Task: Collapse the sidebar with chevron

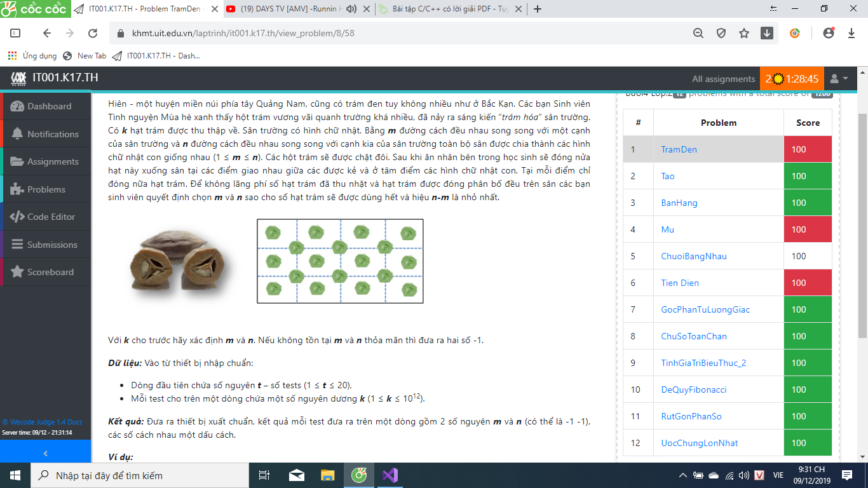Action: (45, 453)
